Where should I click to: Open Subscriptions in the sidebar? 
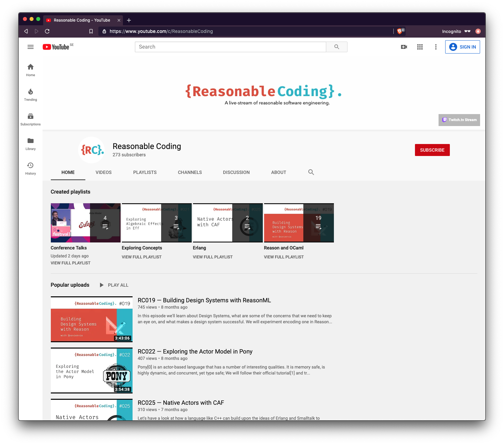coord(30,119)
